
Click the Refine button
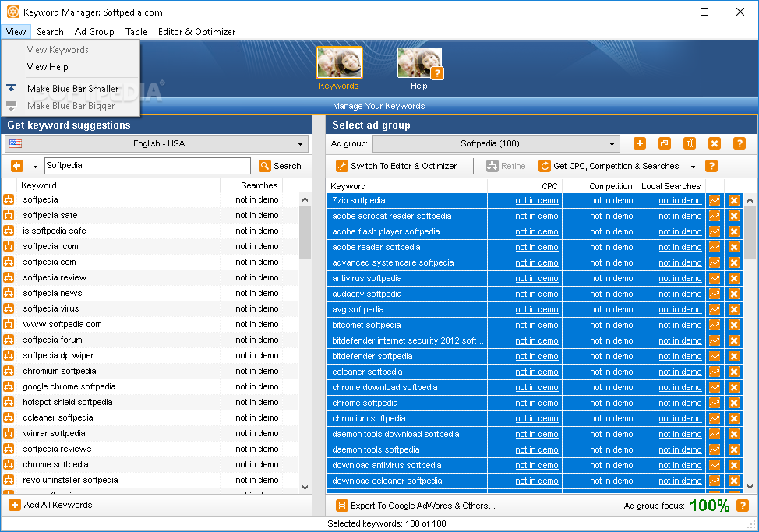tap(506, 166)
